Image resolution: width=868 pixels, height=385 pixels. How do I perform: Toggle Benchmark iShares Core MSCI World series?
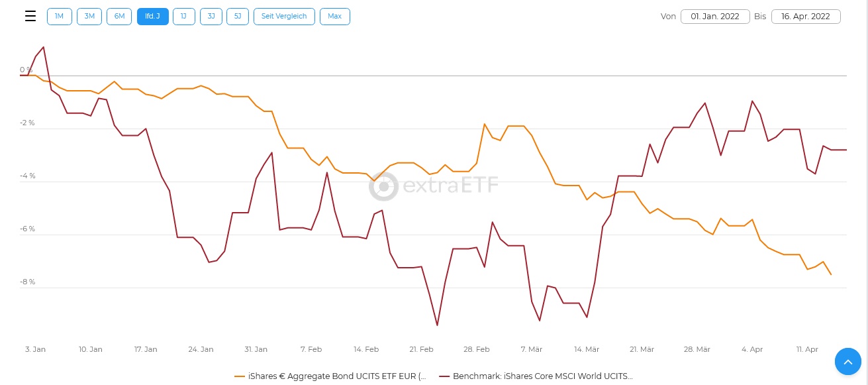coord(542,376)
